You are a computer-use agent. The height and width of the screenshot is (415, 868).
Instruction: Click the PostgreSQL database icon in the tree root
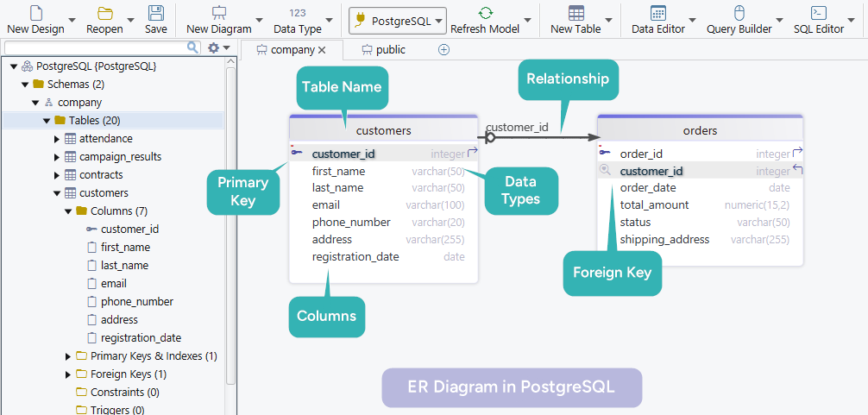pyautogui.click(x=27, y=66)
